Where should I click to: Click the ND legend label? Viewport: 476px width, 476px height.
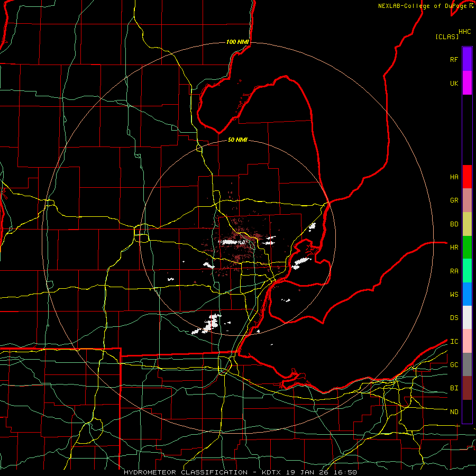tap(454, 411)
